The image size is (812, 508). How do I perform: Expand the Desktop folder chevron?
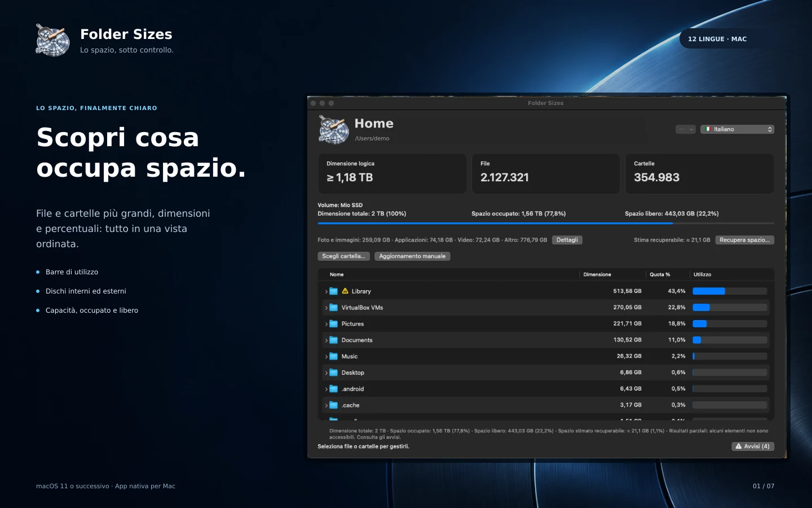coord(326,373)
